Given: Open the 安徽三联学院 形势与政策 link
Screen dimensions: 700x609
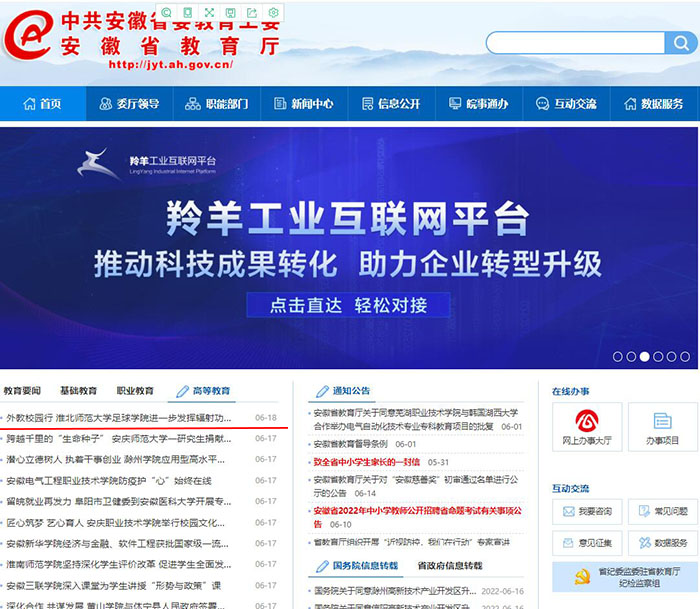Looking at the screenshot, I should coord(114,586).
